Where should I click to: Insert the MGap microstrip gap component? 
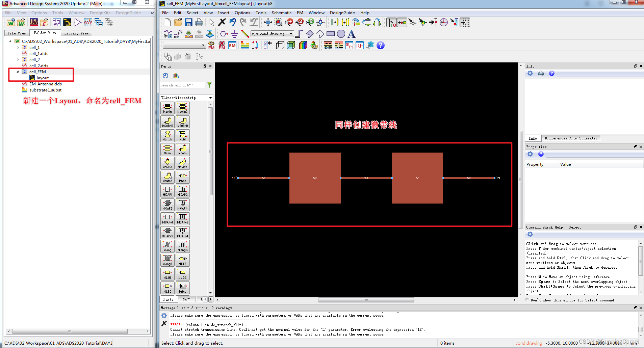click(x=183, y=177)
